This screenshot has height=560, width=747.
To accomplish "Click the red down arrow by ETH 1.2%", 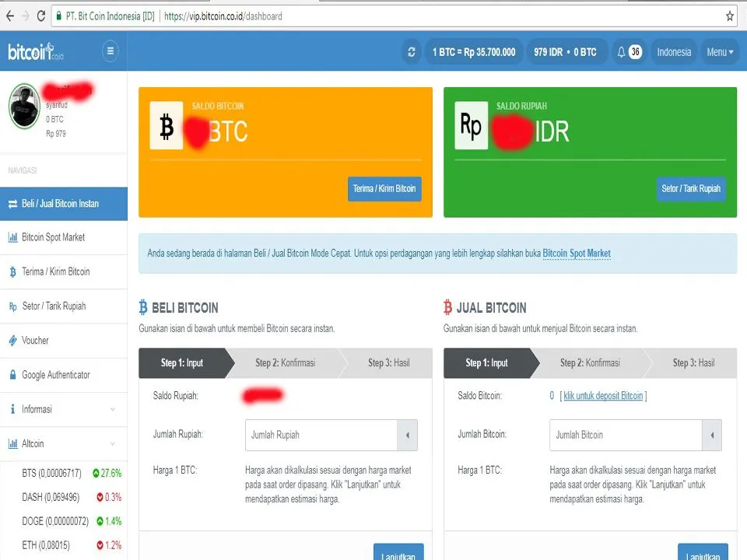I will pyautogui.click(x=100, y=544).
